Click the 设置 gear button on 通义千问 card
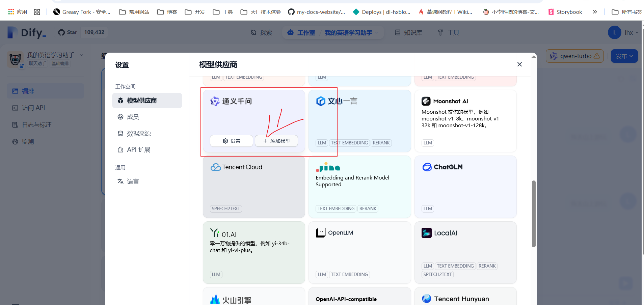 point(232,141)
